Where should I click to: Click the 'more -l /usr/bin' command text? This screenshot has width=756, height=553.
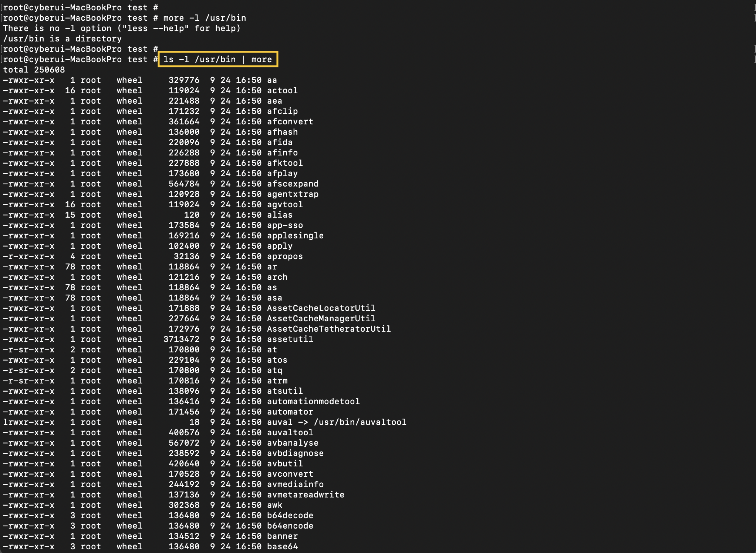tap(205, 18)
